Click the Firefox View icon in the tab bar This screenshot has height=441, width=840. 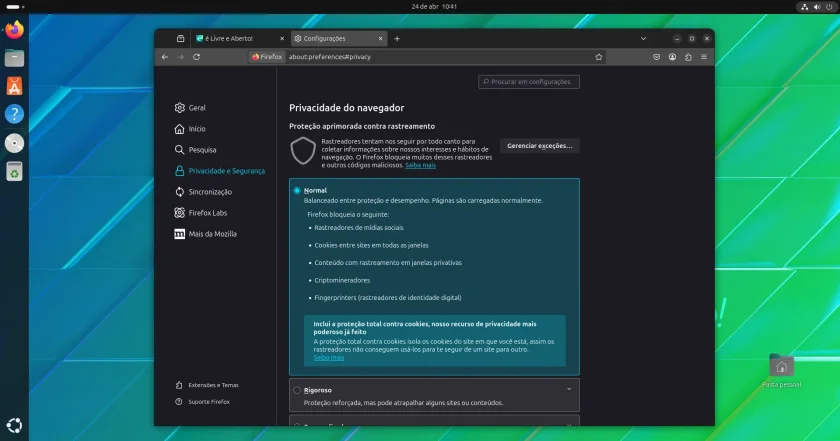click(x=181, y=39)
